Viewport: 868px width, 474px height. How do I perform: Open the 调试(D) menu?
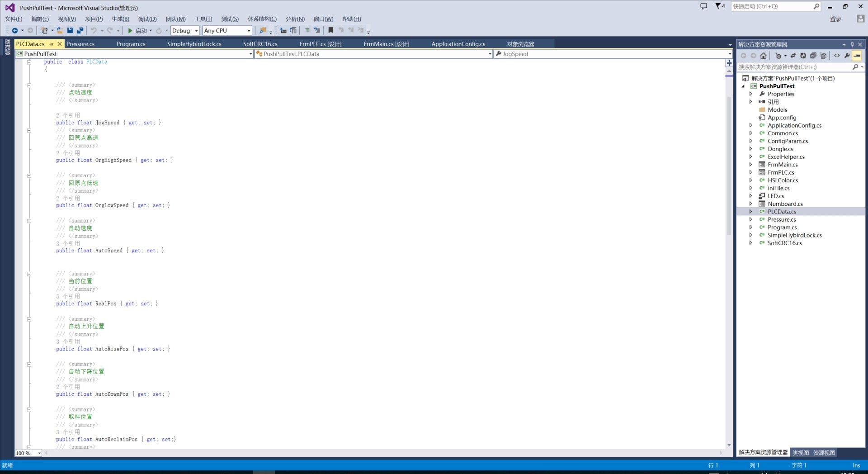(x=147, y=19)
